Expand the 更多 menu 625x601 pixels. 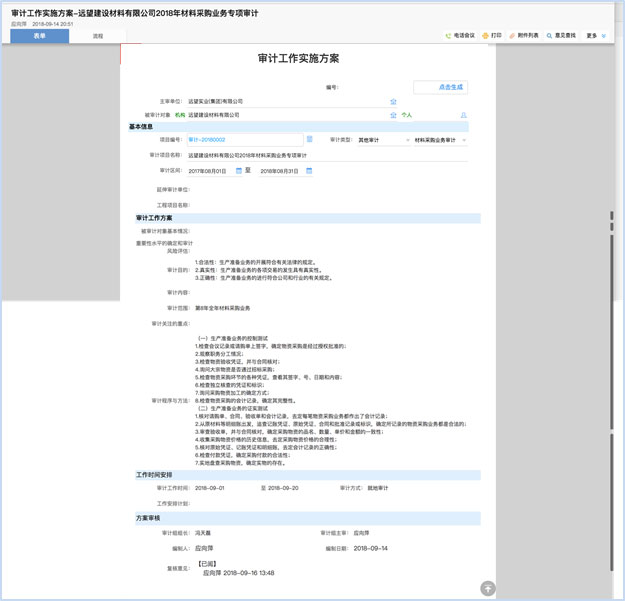coord(596,35)
